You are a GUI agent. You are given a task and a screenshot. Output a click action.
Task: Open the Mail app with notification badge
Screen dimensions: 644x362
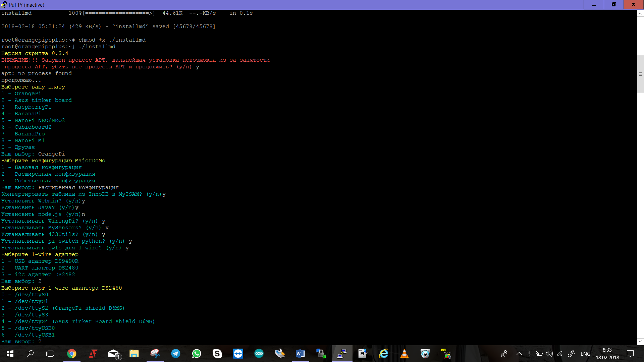(x=114, y=354)
